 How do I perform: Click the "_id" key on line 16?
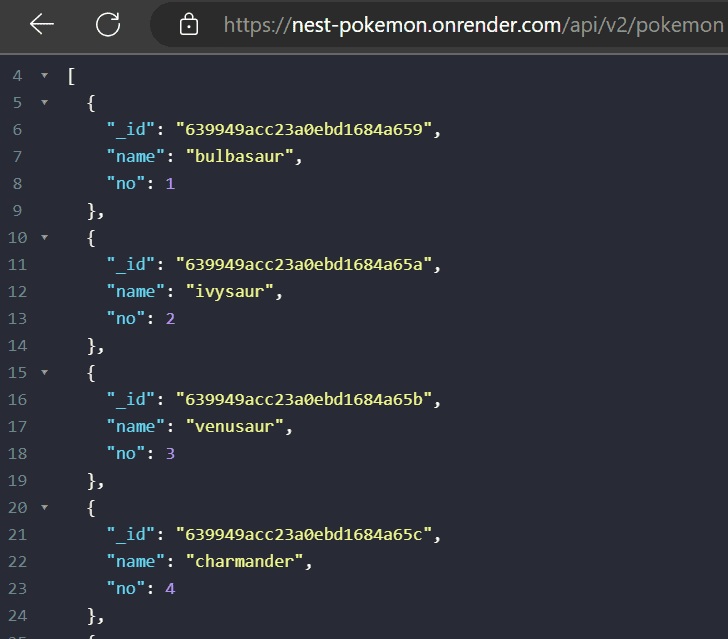tap(130, 400)
